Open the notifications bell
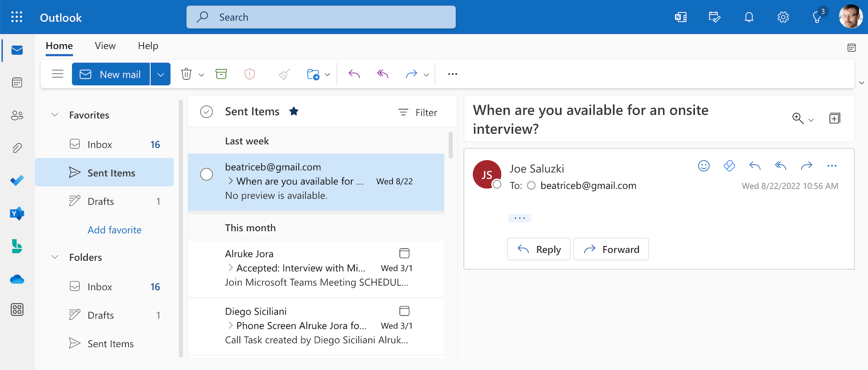The width and height of the screenshot is (868, 370). (749, 17)
